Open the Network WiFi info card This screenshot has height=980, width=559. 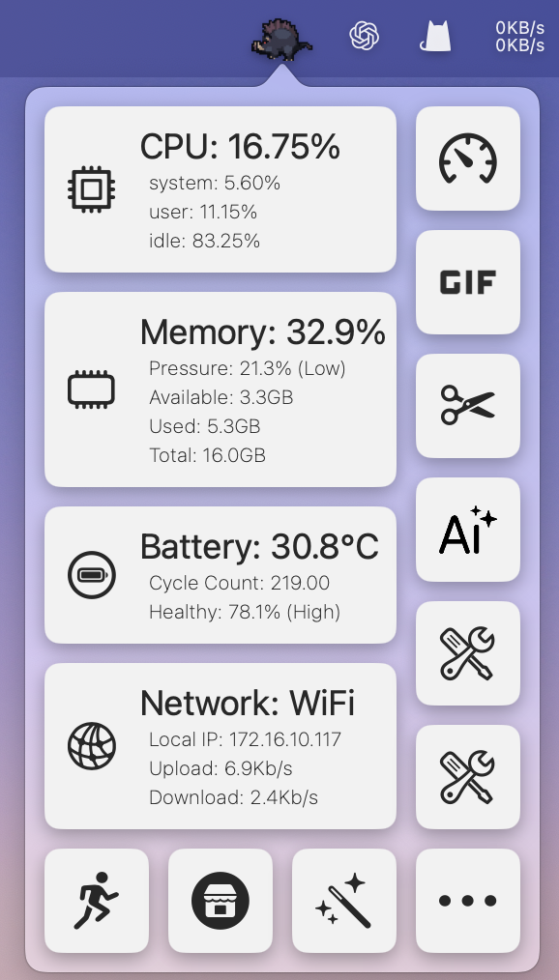(221, 746)
